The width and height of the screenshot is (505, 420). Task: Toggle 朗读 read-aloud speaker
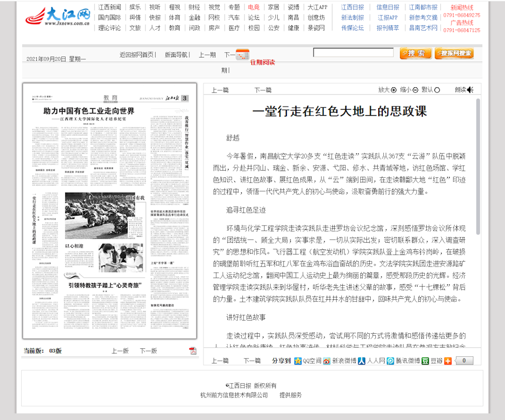coord(470,90)
